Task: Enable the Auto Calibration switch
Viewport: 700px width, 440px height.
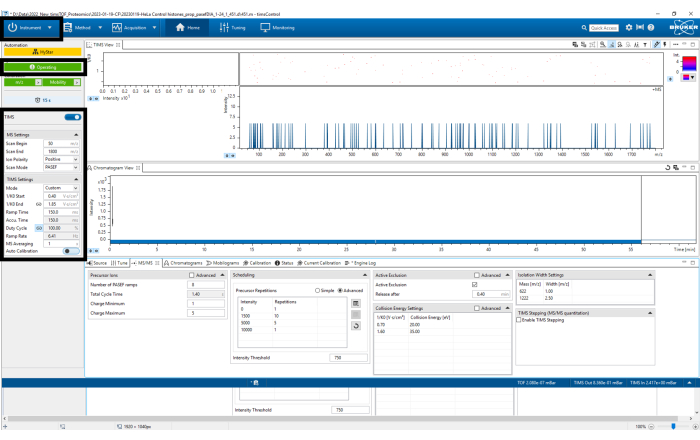Action: pyautogui.click(x=71, y=251)
